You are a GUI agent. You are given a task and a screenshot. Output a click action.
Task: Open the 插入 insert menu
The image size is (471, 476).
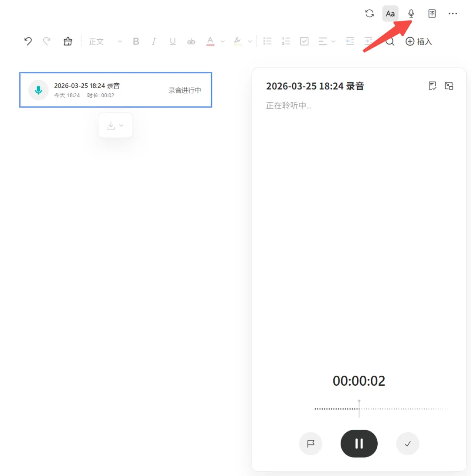click(419, 41)
